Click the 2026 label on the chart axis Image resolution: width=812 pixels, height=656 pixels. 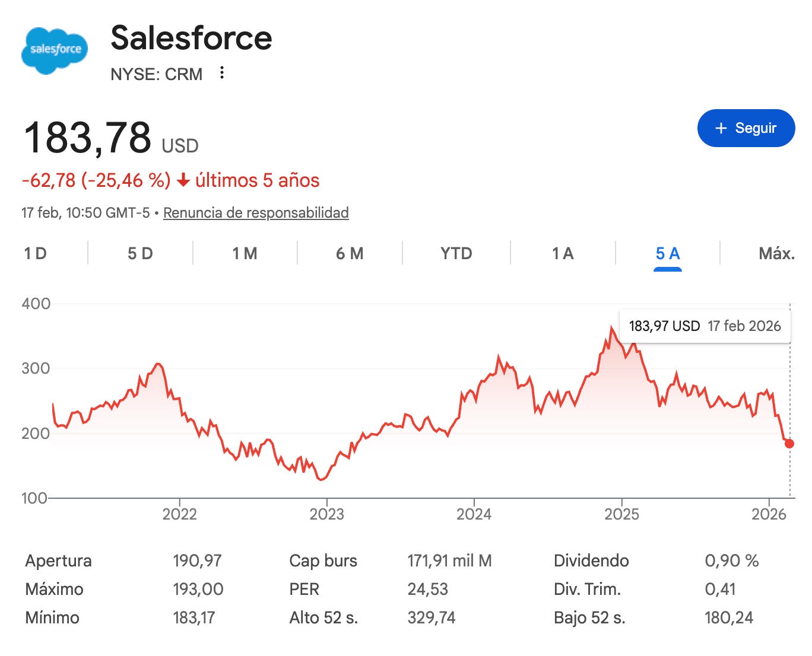pyautogui.click(x=769, y=514)
